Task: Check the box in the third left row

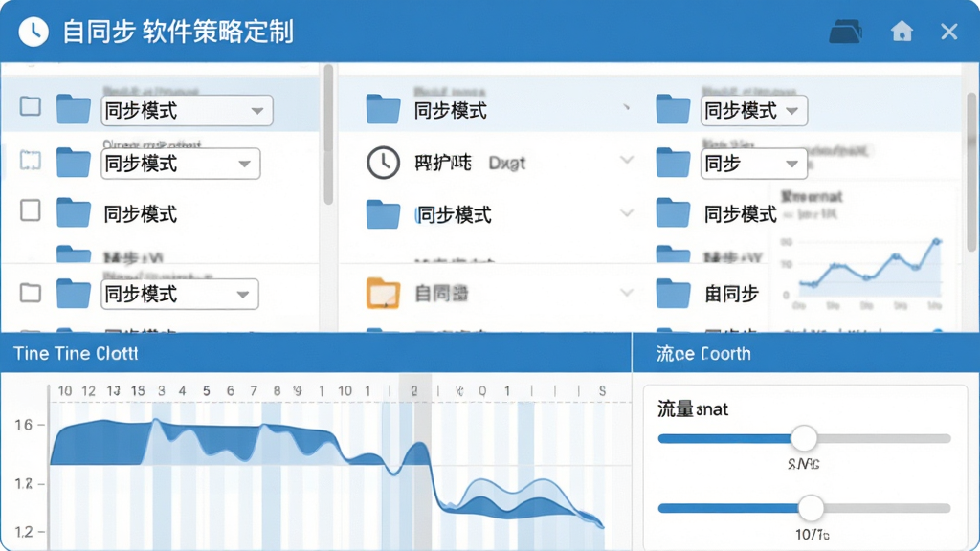Action: pos(30,210)
